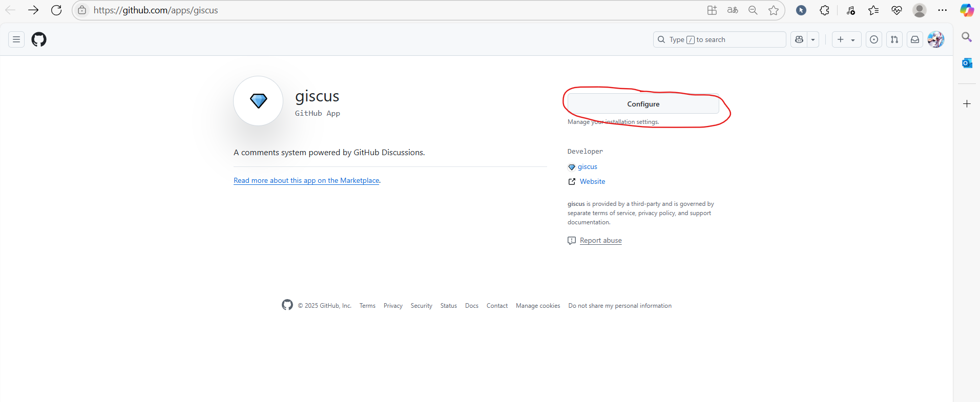Read more about app on Marketplace
Image resolution: width=980 pixels, height=402 pixels.
pyautogui.click(x=306, y=181)
